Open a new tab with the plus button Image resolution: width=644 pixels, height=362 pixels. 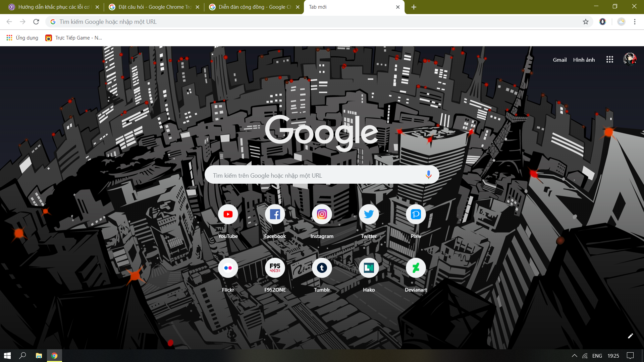click(414, 7)
